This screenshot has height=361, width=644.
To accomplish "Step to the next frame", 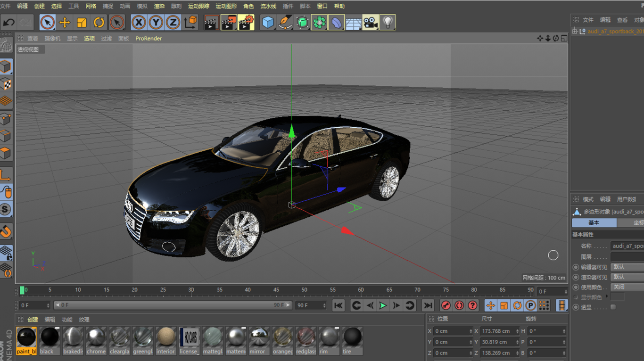I will click(x=396, y=305).
